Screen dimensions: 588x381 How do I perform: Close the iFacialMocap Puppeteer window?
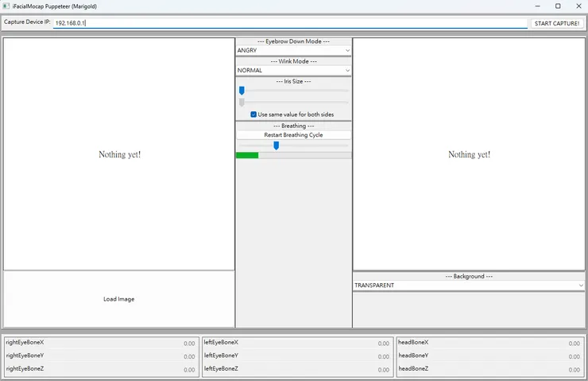(578, 6)
